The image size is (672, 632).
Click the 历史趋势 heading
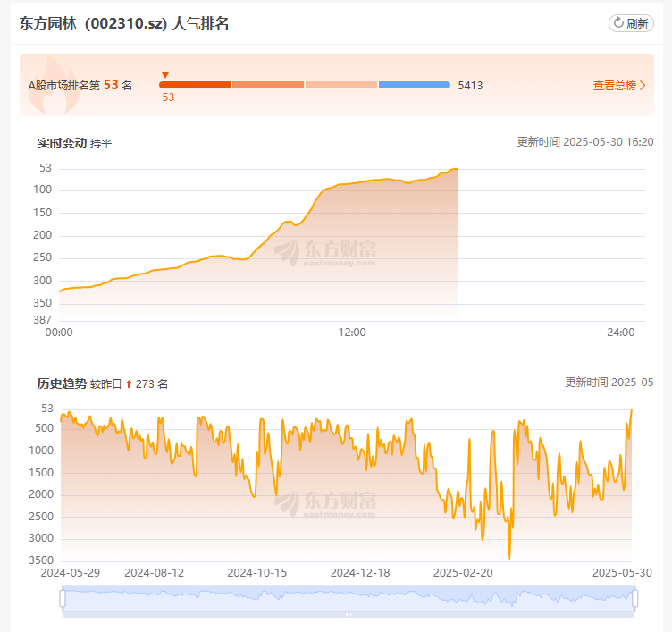[62, 383]
